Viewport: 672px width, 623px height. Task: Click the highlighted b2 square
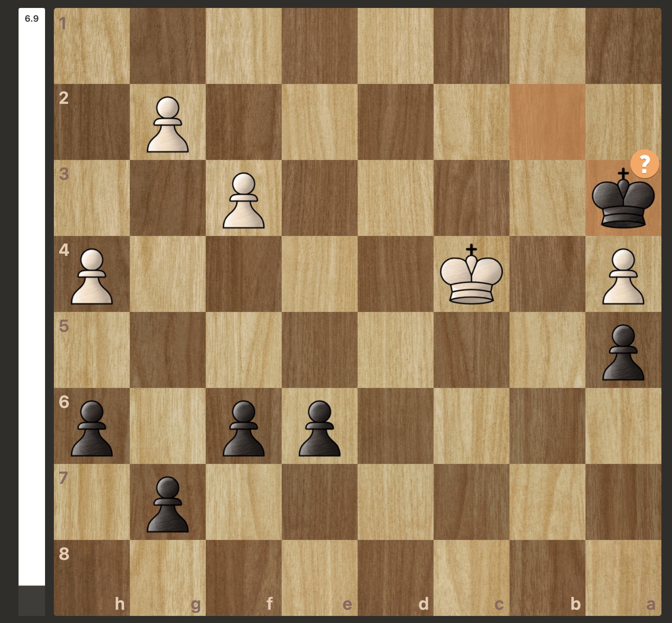point(547,122)
